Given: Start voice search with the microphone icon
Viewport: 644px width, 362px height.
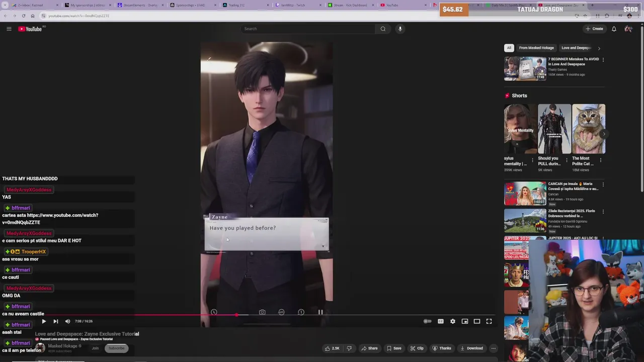Looking at the screenshot, I should click(x=400, y=29).
